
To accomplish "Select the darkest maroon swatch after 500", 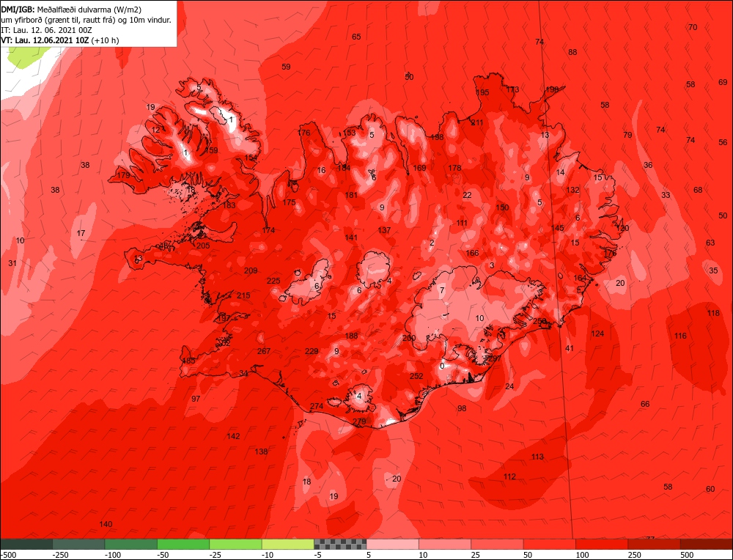I will (x=707, y=544).
